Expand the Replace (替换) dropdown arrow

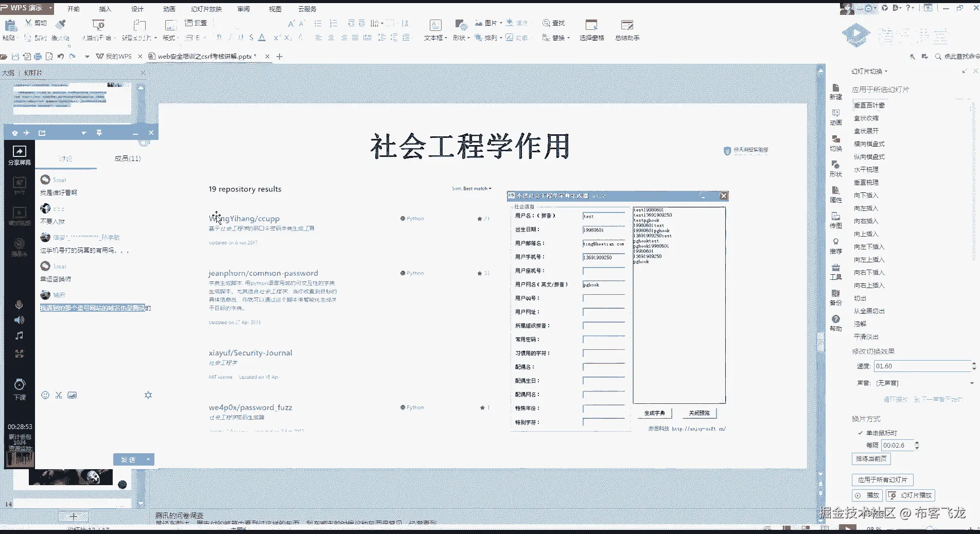(568, 38)
